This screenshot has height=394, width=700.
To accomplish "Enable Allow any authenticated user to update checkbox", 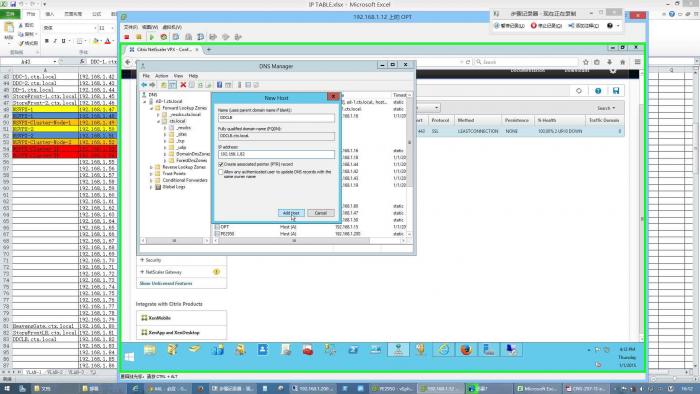I will [221, 172].
